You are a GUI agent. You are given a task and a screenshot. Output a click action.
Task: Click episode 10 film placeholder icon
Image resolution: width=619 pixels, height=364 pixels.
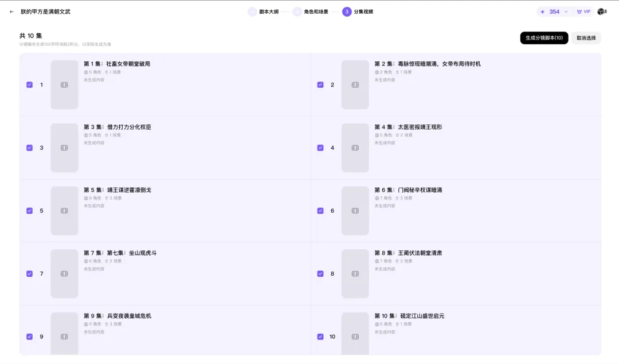coord(355,336)
